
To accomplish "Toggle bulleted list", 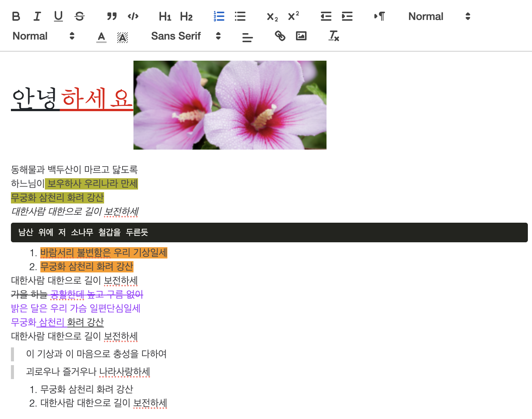I will tap(240, 16).
